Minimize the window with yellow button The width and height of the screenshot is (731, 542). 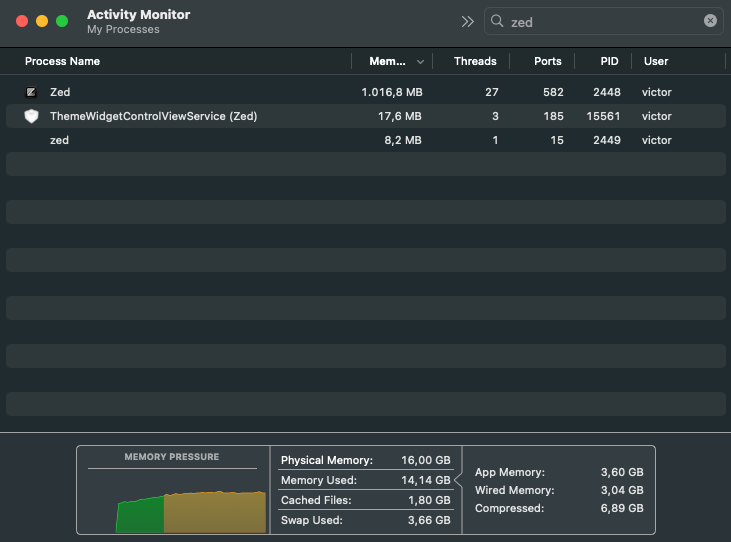pyautogui.click(x=42, y=21)
